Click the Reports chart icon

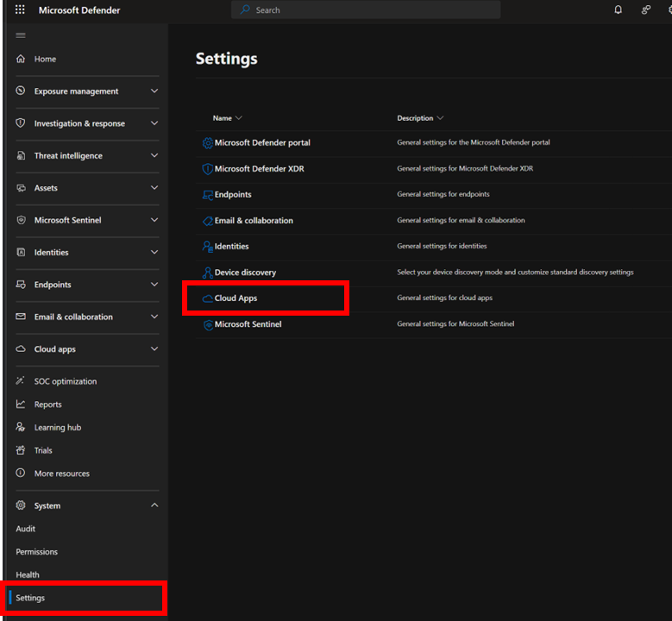pyautogui.click(x=21, y=405)
